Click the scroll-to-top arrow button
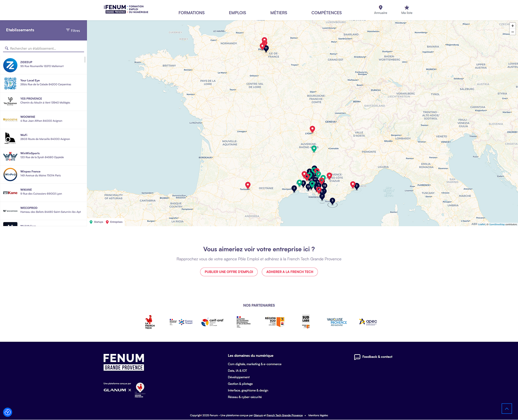Screen dimensions: 518x420 click(x=507, y=409)
